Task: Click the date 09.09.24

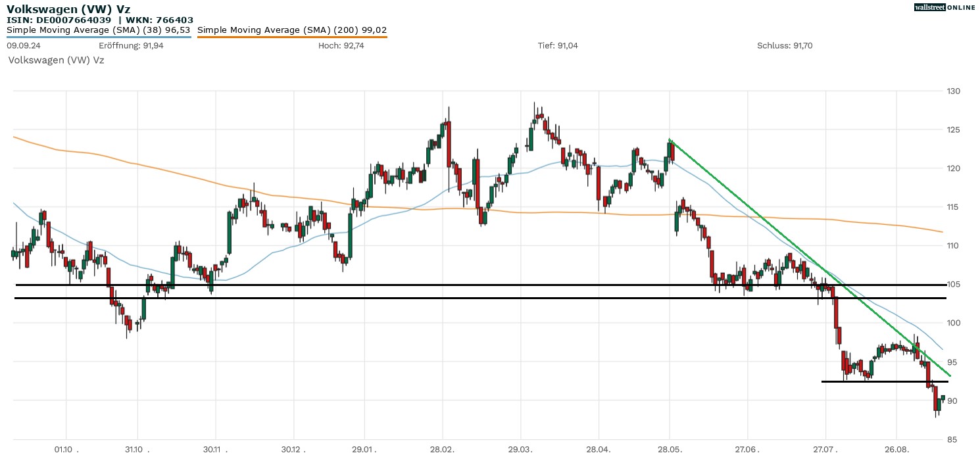Action: (x=24, y=45)
